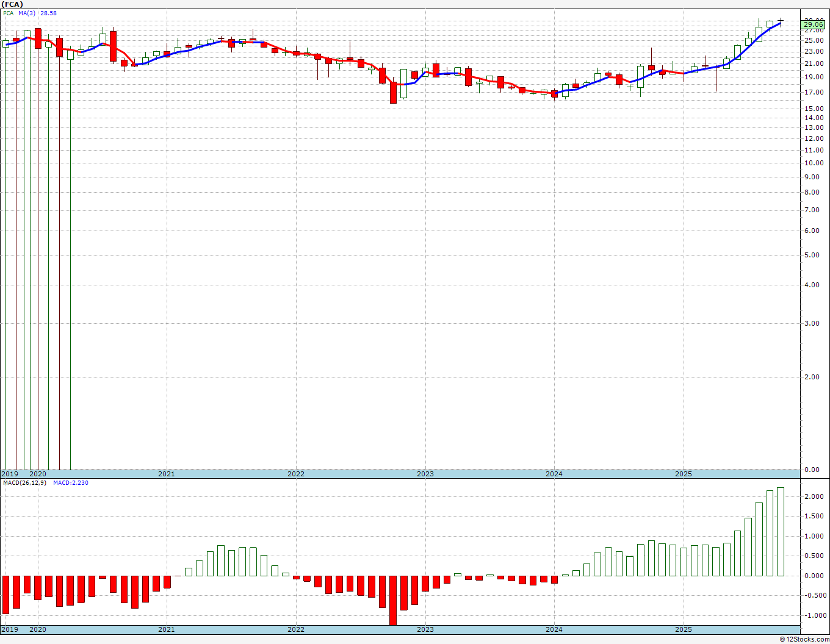Click the tallest green MACD histogram bar
Image resolution: width=830 pixels, height=644 pixels.
[x=781, y=532]
